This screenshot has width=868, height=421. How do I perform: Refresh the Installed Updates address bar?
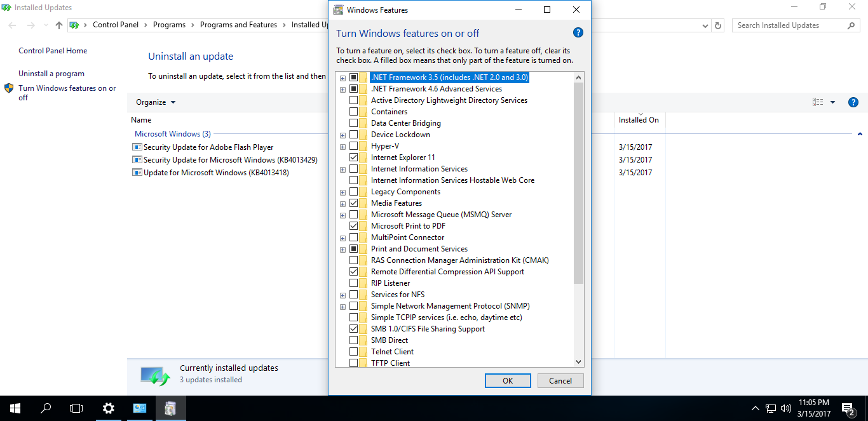pyautogui.click(x=718, y=25)
